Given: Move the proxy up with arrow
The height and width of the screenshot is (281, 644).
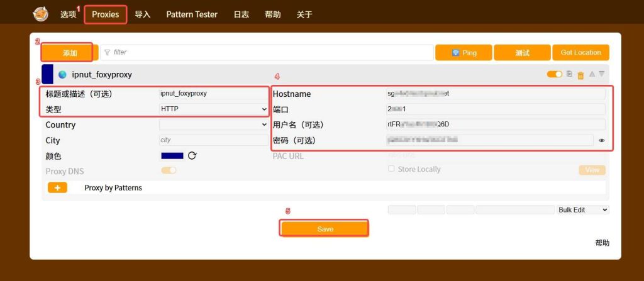Looking at the screenshot, I should pos(592,74).
